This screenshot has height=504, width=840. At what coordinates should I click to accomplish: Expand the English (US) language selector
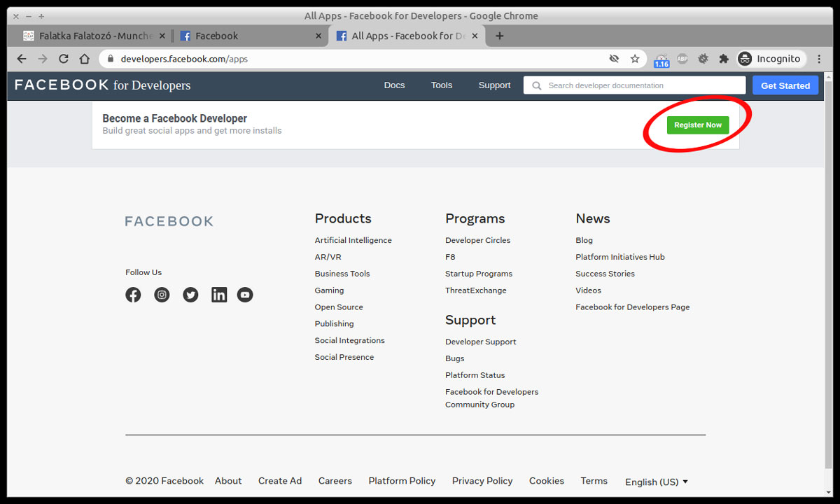656,482
